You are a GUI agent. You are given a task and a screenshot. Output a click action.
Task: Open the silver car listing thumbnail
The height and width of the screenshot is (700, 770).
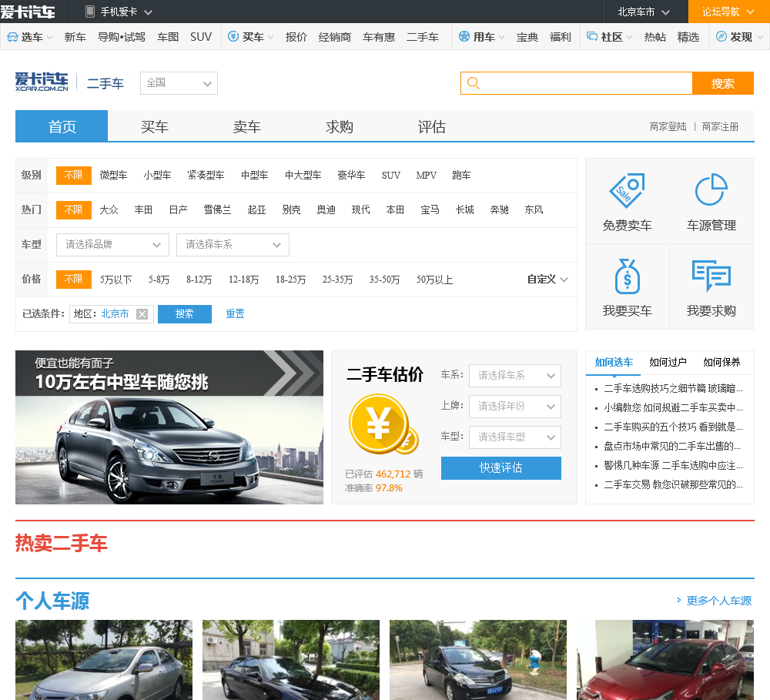pyautogui.click(x=104, y=659)
